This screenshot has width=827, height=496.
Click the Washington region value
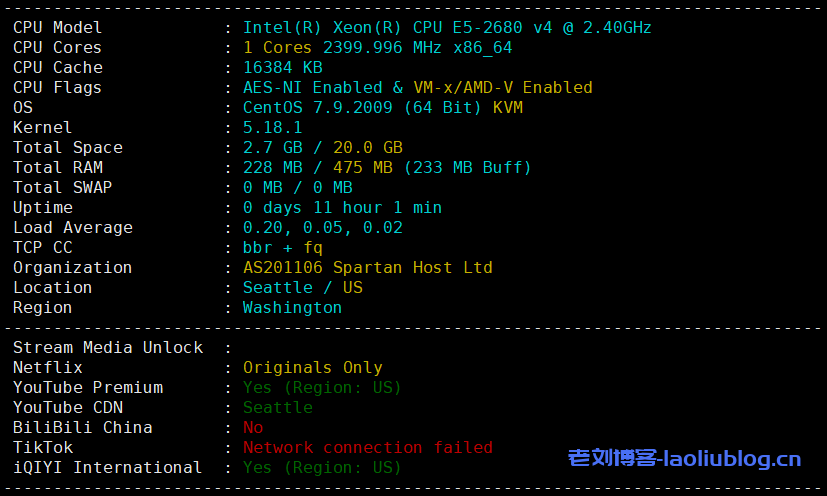(292, 308)
